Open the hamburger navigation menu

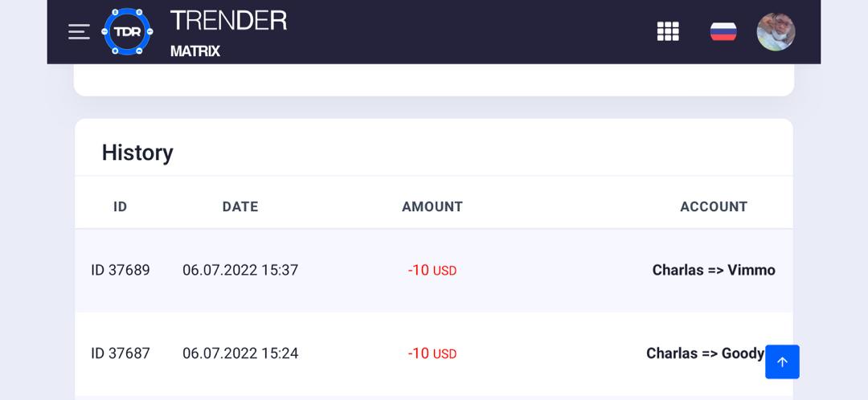click(79, 31)
